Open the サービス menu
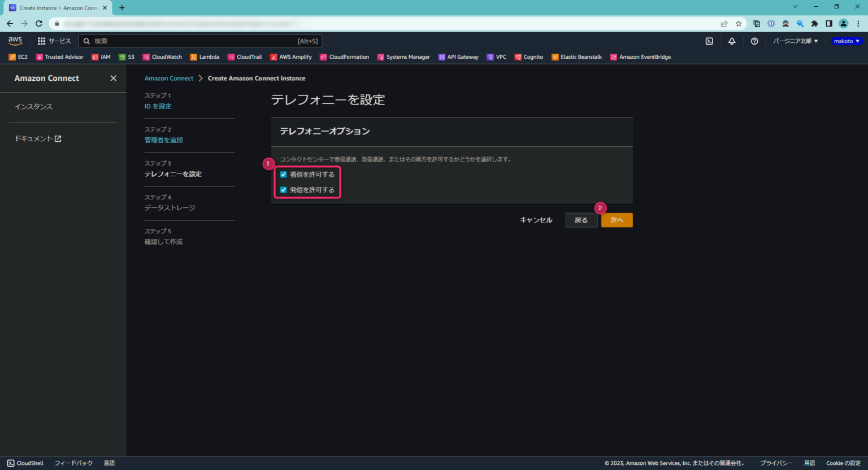 coord(54,41)
